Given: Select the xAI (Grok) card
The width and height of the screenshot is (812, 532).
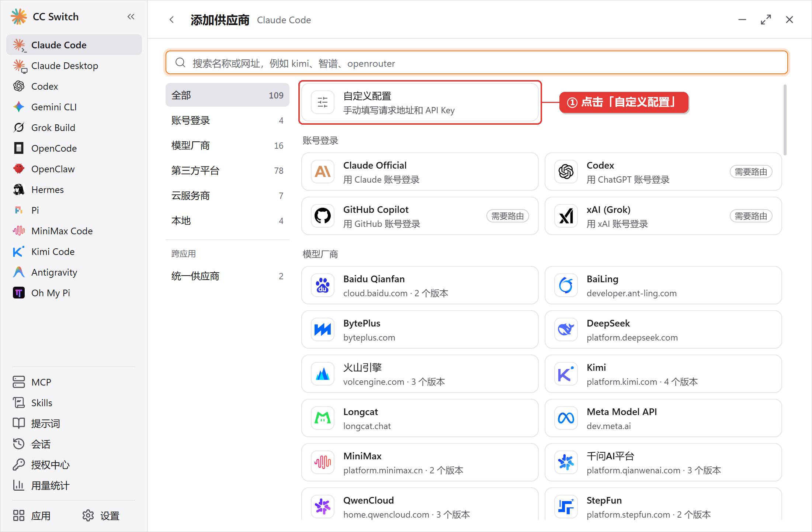Looking at the screenshot, I should coord(663,216).
